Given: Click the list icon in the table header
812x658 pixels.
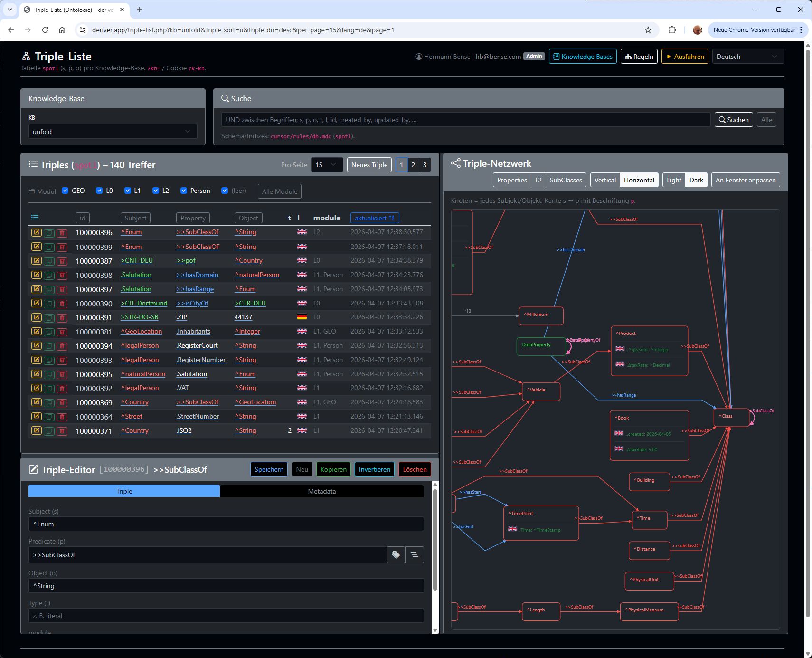Looking at the screenshot, I should point(35,218).
